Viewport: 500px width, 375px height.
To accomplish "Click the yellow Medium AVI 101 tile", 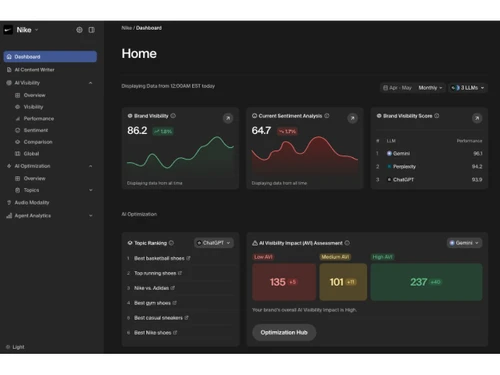I will pyautogui.click(x=343, y=282).
